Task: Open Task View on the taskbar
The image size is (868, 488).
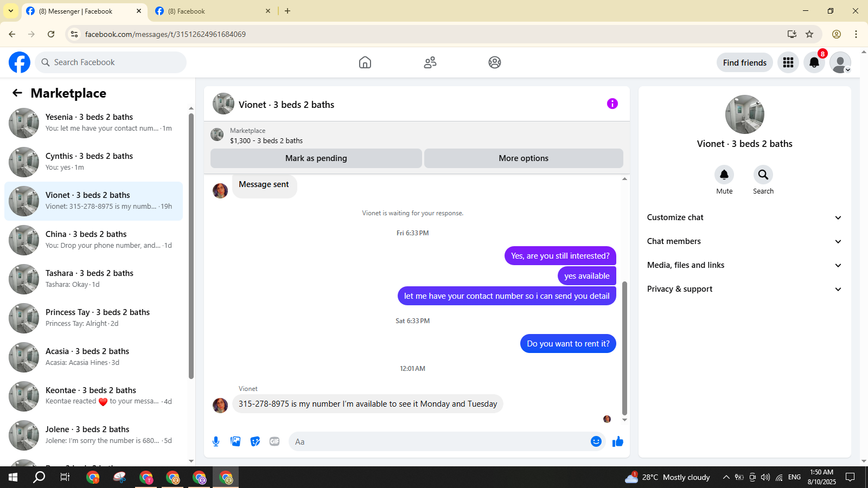Action: click(65, 477)
